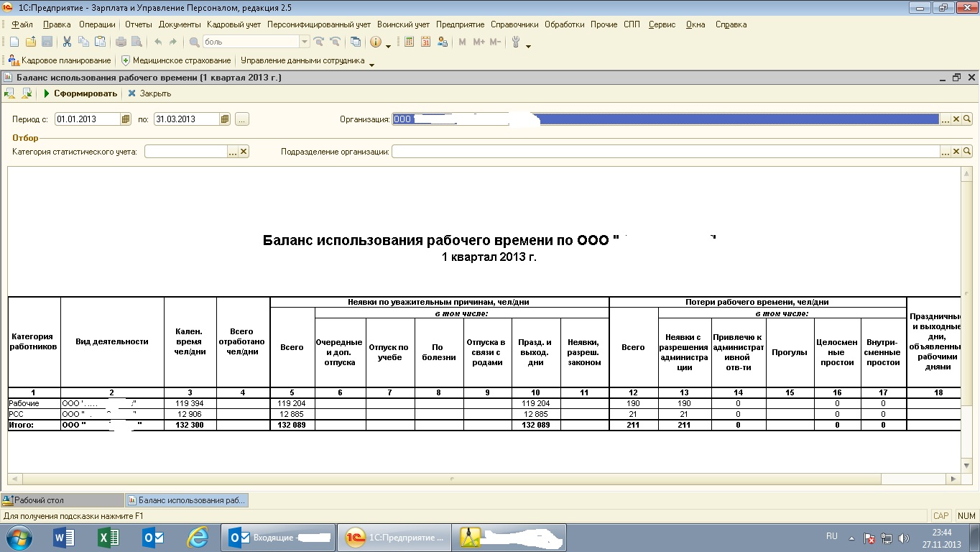Screen dimensions: 980x552
Task: Open Word from the Windows taskbar
Action: click(x=65, y=537)
